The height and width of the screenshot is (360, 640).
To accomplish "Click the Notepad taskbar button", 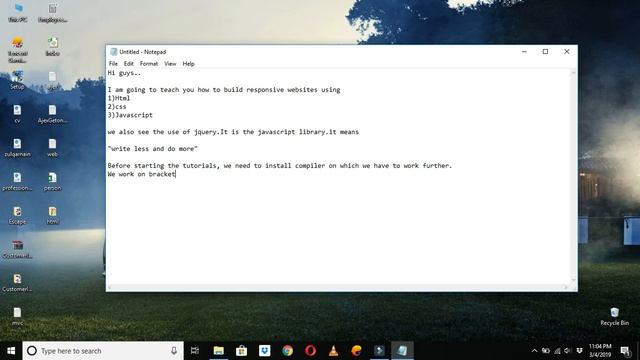I will pyautogui.click(x=402, y=351).
